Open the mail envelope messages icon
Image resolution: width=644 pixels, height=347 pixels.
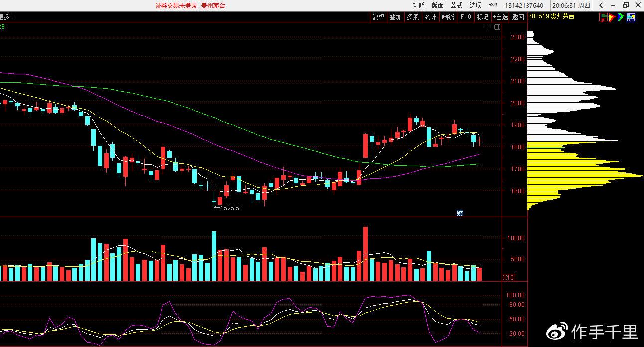[493, 5]
